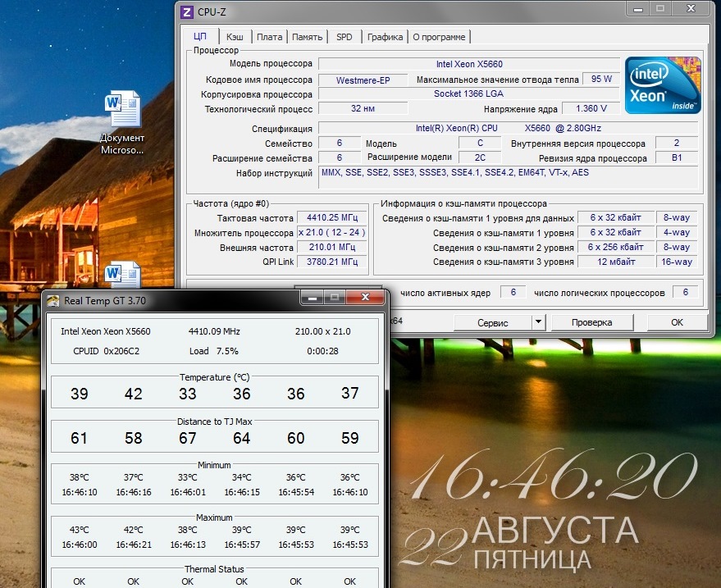Minimize the Real Temp GT window

point(313,298)
